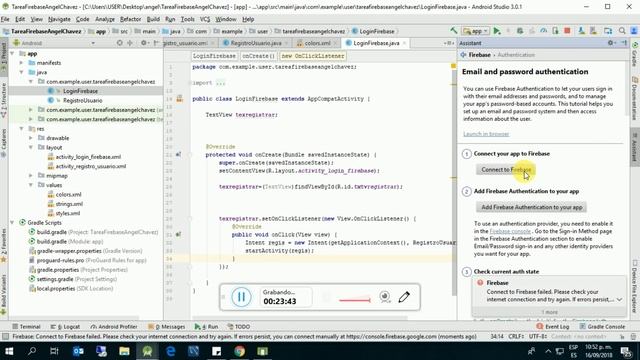Expand the manifests folder
The image size is (640, 360).
[x=21, y=63]
